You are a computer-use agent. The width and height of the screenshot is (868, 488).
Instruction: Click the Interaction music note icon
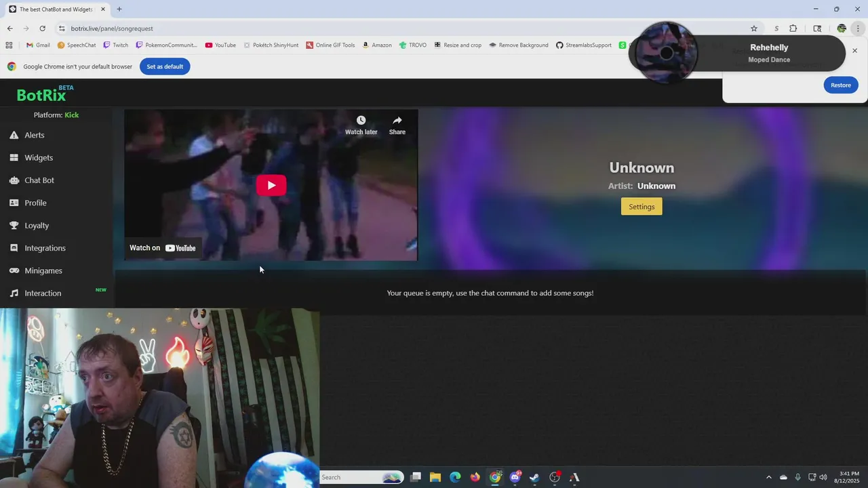pyautogui.click(x=14, y=293)
